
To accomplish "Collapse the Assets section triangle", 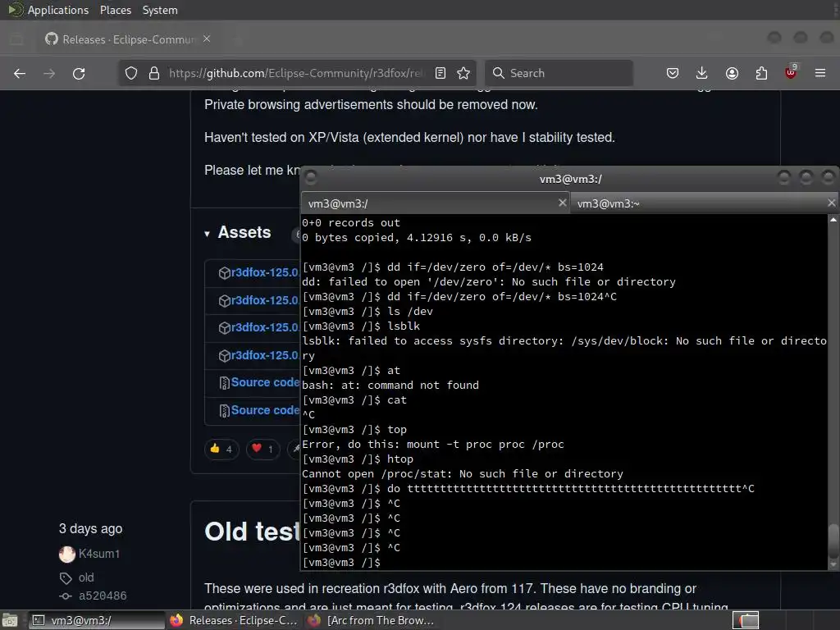I will click(208, 234).
